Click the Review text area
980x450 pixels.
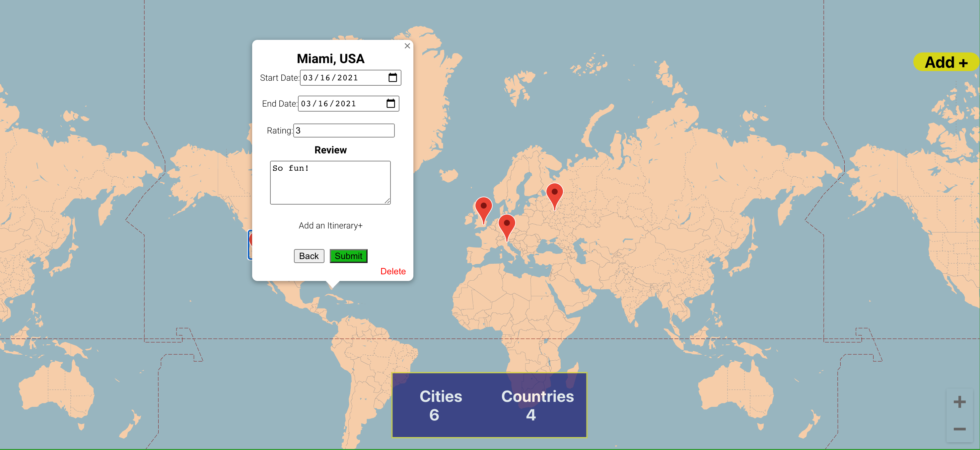click(330, 183)
